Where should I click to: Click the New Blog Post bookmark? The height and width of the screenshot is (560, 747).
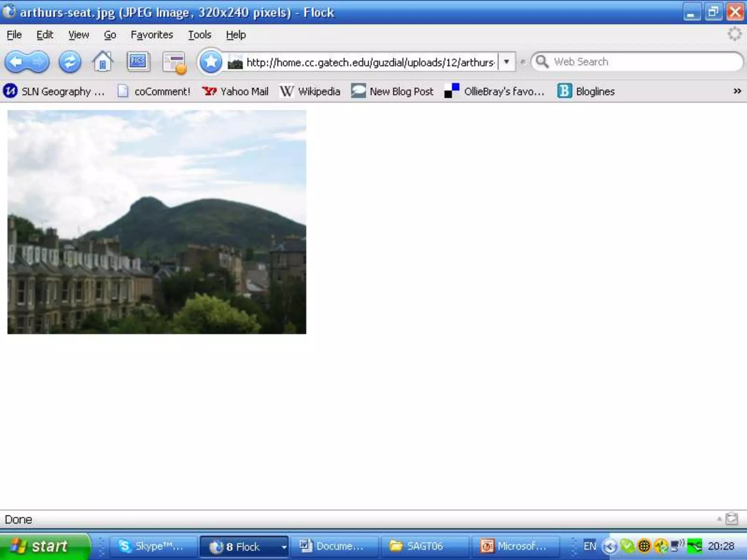[x=392, y=91]
